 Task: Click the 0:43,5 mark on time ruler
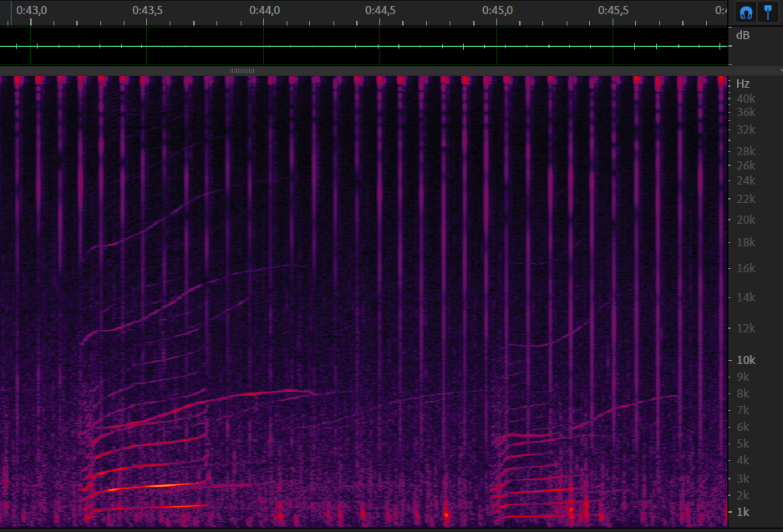[147, 10]
